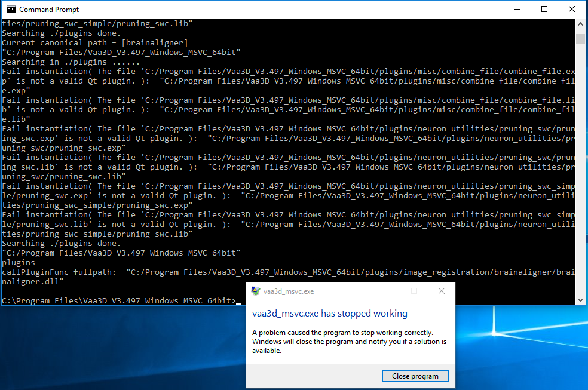Click the desktop wallpaper right of the dialog

tap(520, 346)
